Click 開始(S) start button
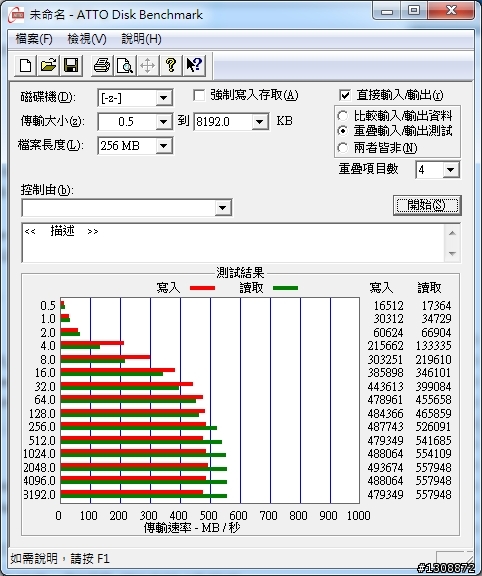Image resolution: width=482 pixels, height=576 pixels. click(x=427, y=205)
